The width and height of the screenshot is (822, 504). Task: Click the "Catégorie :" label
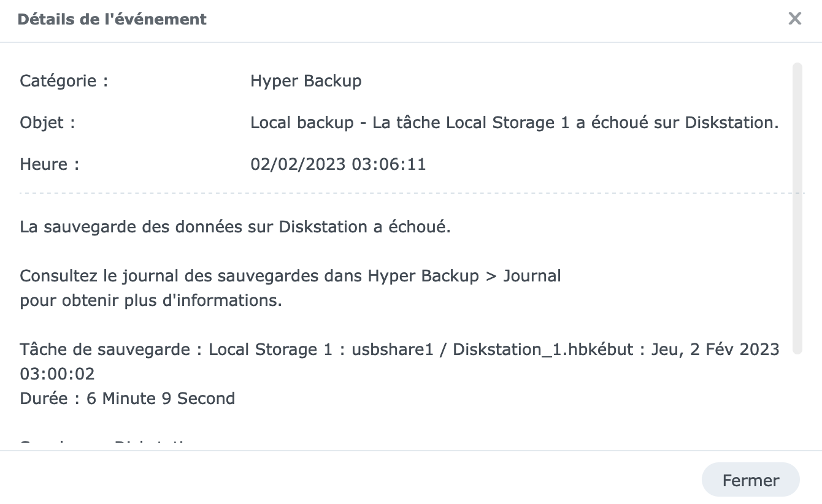click(64, 81)
